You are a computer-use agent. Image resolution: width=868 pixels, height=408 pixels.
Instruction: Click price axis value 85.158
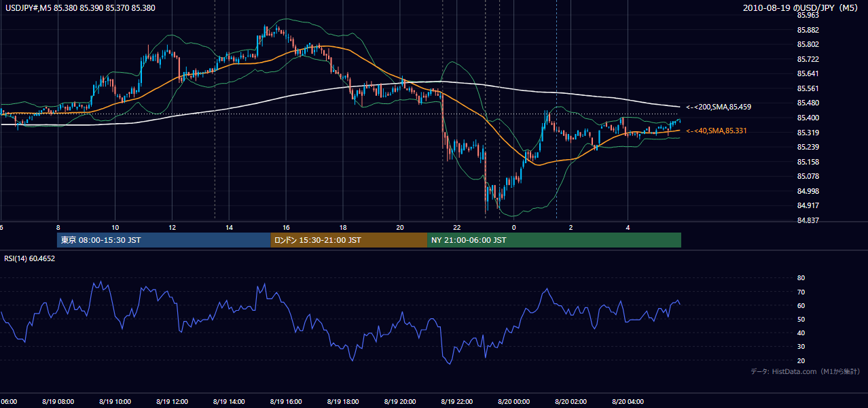click(x=808, y=162)
